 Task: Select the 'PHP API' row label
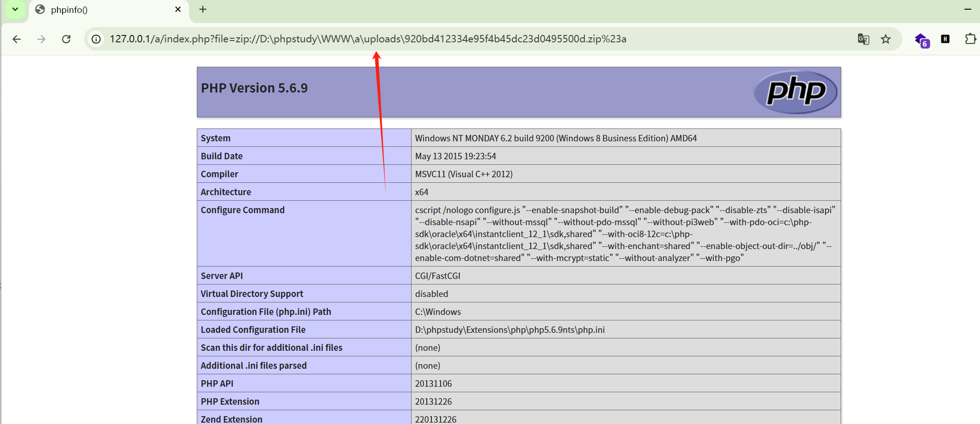(x=217, y=383)
